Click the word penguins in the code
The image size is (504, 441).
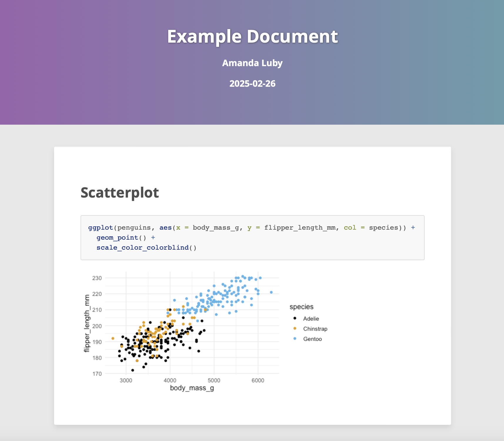click(134, 228)
